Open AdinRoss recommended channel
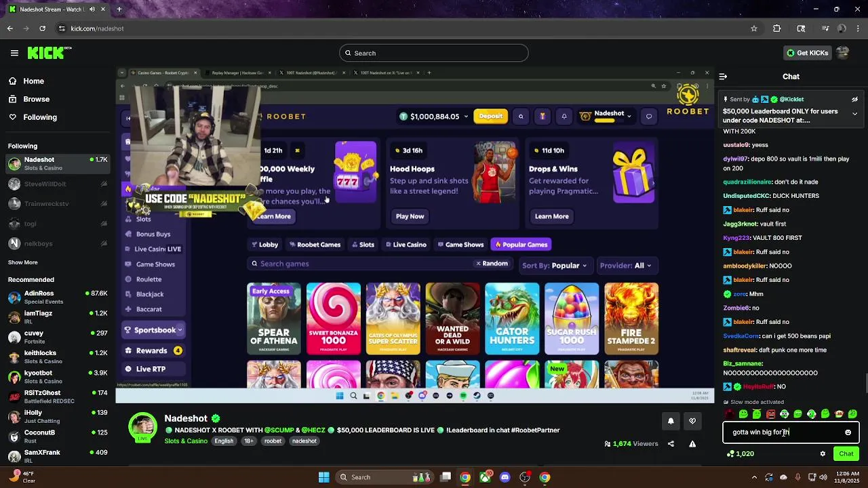The image size is (868, 488). click(58, 297)
